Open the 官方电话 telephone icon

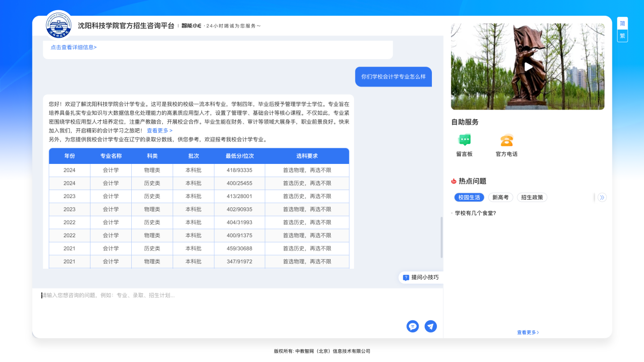(506, 141)
